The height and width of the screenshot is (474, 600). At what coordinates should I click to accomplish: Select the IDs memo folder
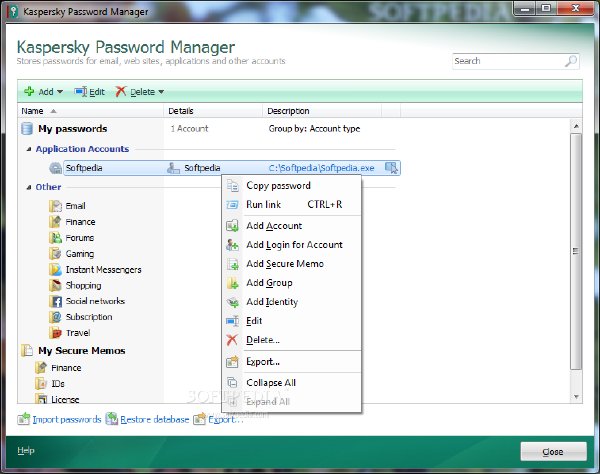pyautogui.click(x=58, y=384)
